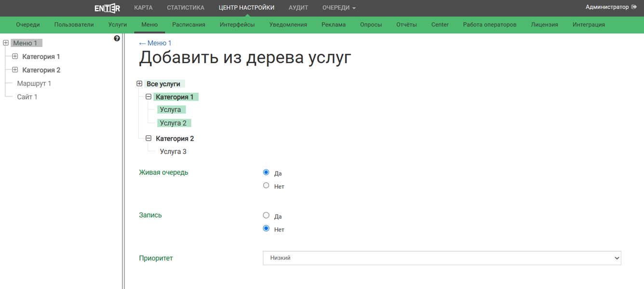Switch to the Услуги tab

click(x=118, y=25)
